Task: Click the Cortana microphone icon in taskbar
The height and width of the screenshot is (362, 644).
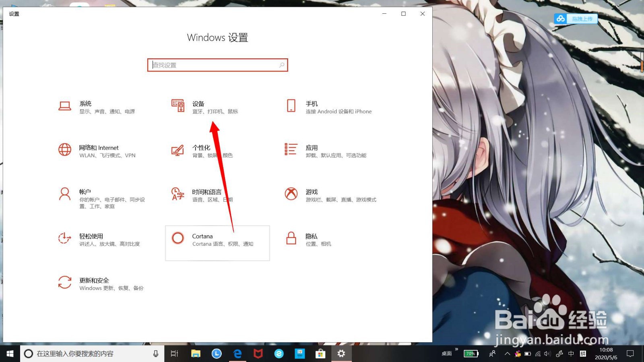Action: [x=156, y=354]
